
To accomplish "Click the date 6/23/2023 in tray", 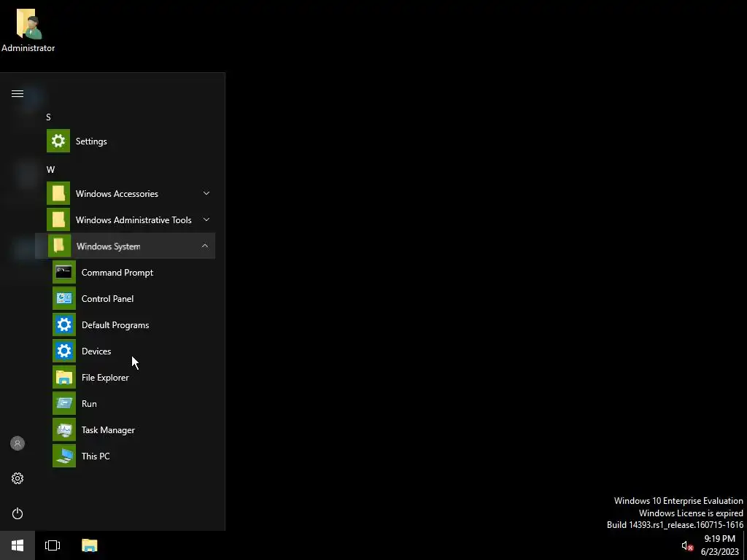I will [719, 552].
